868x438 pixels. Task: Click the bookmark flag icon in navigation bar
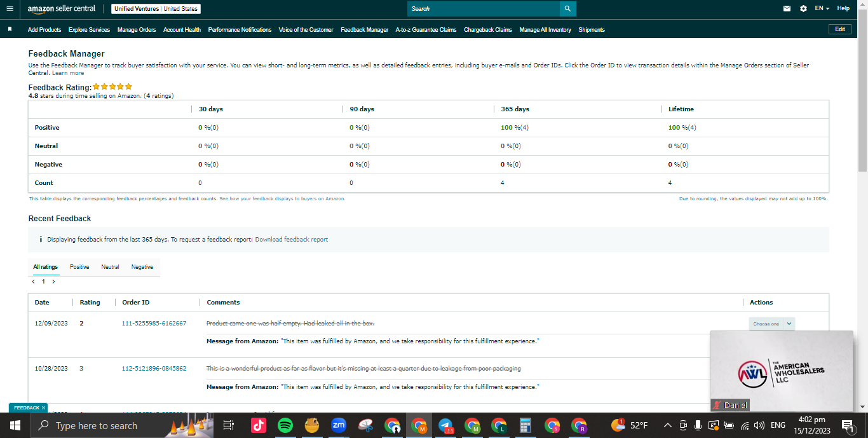pos(10,29)
